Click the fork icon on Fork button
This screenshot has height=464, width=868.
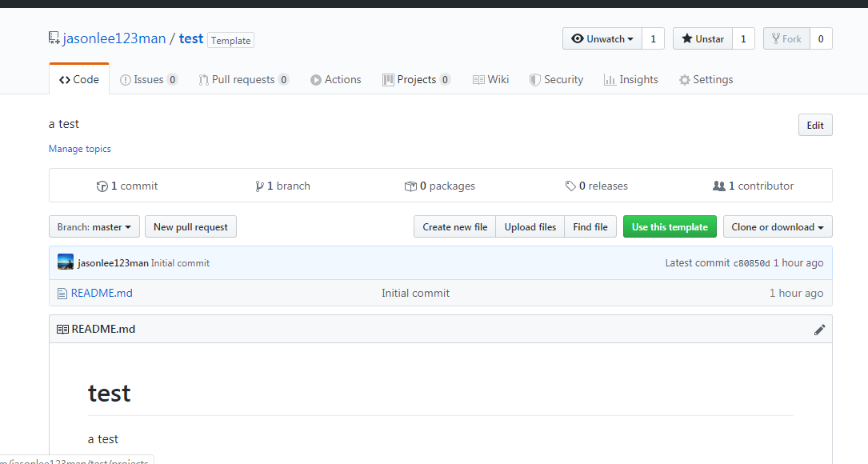pyautogui.click(x=775, y=38)
